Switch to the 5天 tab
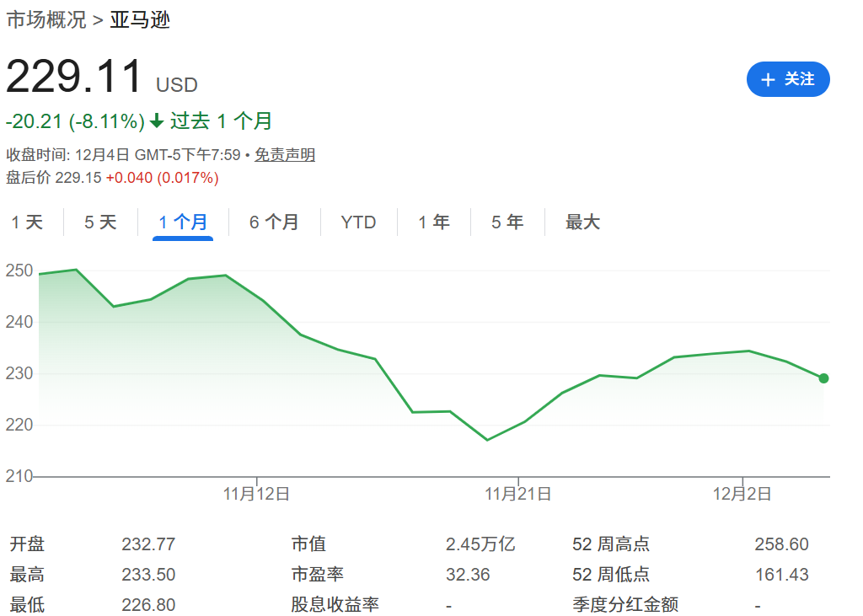This screenshot has height=616, width=863. click(100, 222)
